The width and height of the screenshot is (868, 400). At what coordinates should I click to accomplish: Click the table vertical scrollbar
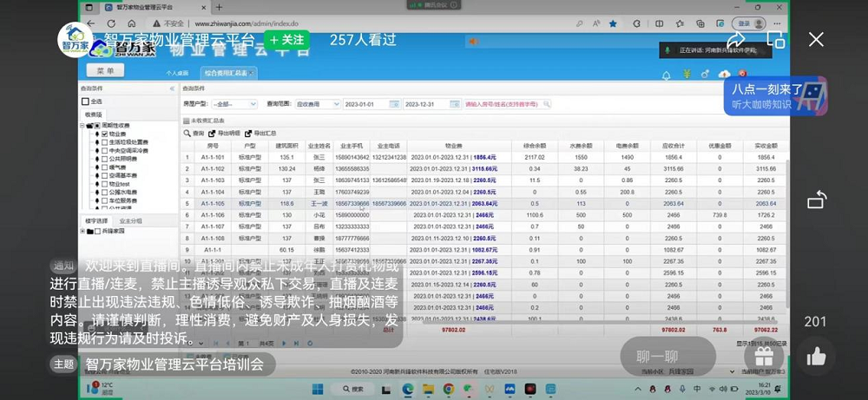tap(787, 233)
